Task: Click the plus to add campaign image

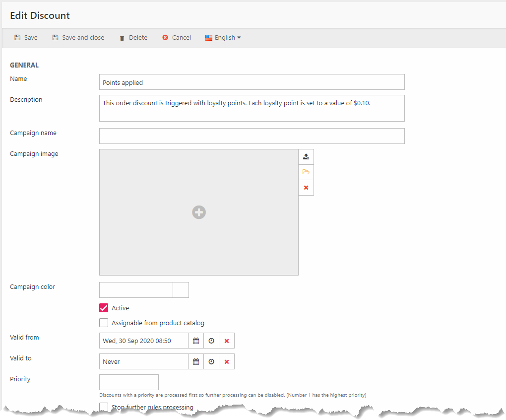Action: (x=199, y=212)
